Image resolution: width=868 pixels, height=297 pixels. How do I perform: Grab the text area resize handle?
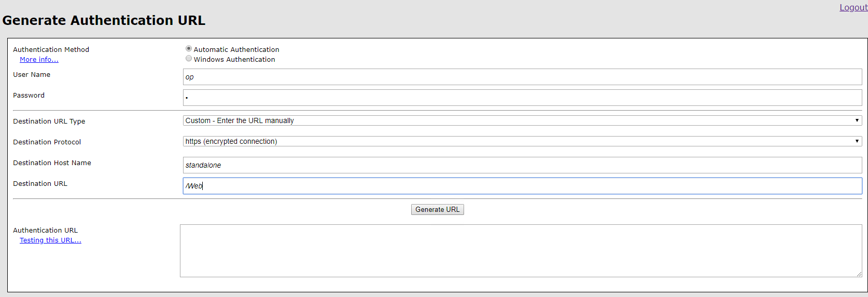click(x=859, y=274)
